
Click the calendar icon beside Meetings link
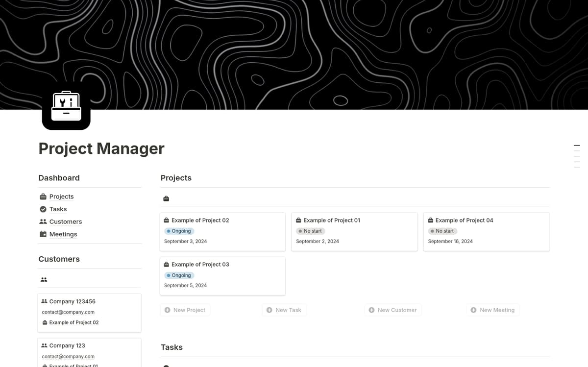[43, 234]
